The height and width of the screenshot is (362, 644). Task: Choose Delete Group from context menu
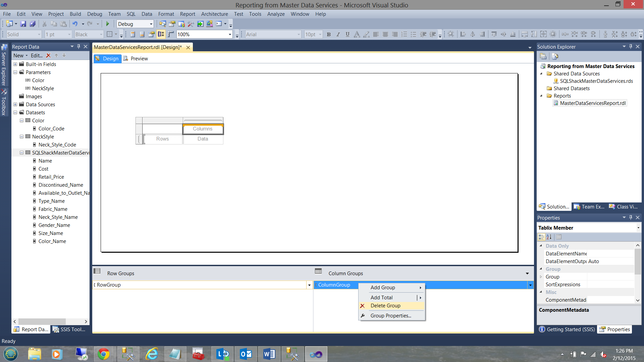coord(385,306)
